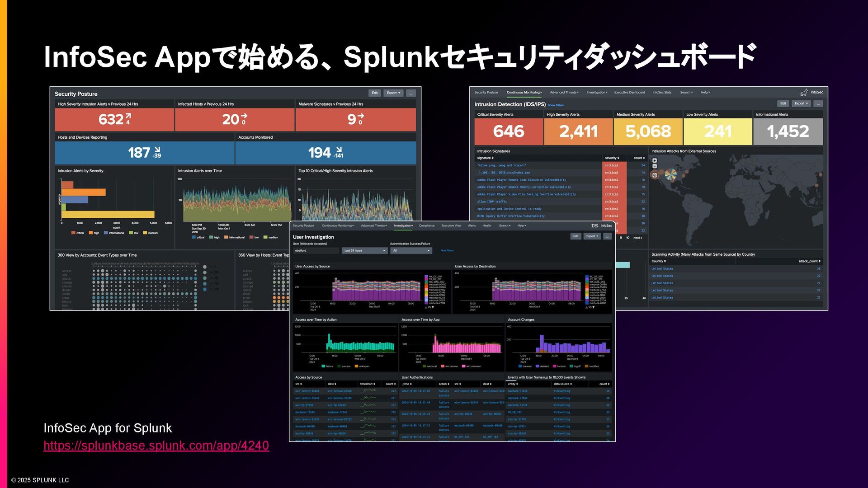868x488 pixels.
Task: Switch to the Compliance tab in User Investigation
Action: point(426,225)
